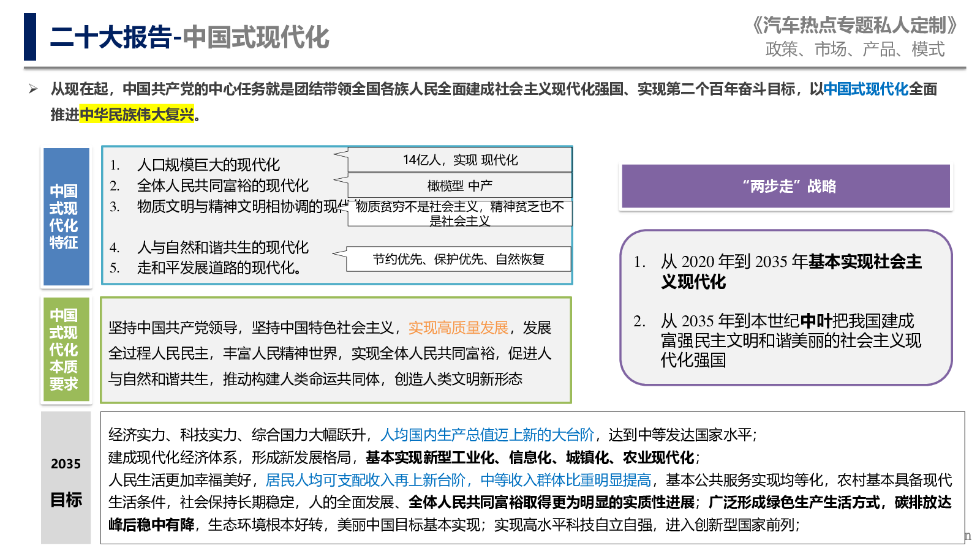Click step one 从 2020 年到 2035 年基本实现社会主义现代化

pos(791,272)
